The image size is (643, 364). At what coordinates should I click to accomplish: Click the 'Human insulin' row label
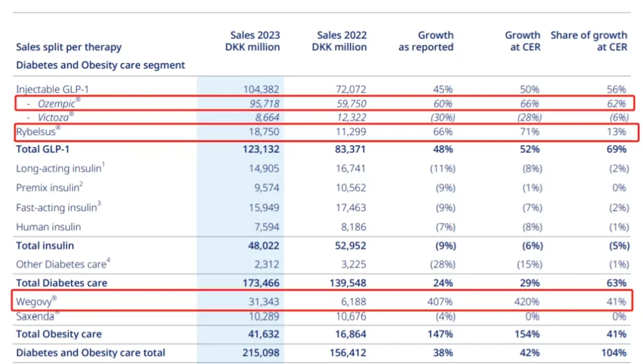pos(48,227)
